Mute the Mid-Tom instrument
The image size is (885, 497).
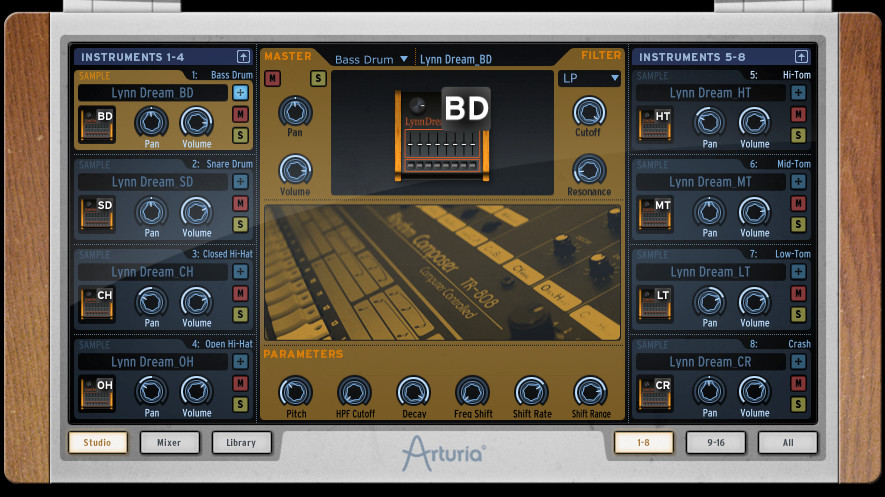tap(798, 204)
